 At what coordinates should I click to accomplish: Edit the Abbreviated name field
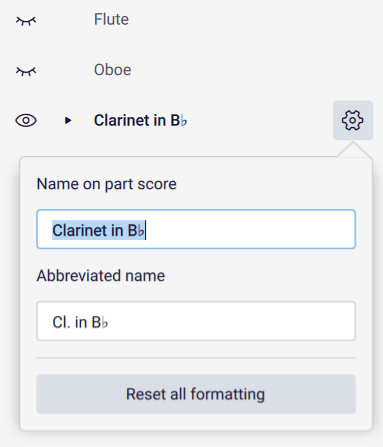[x=196, y=321]
